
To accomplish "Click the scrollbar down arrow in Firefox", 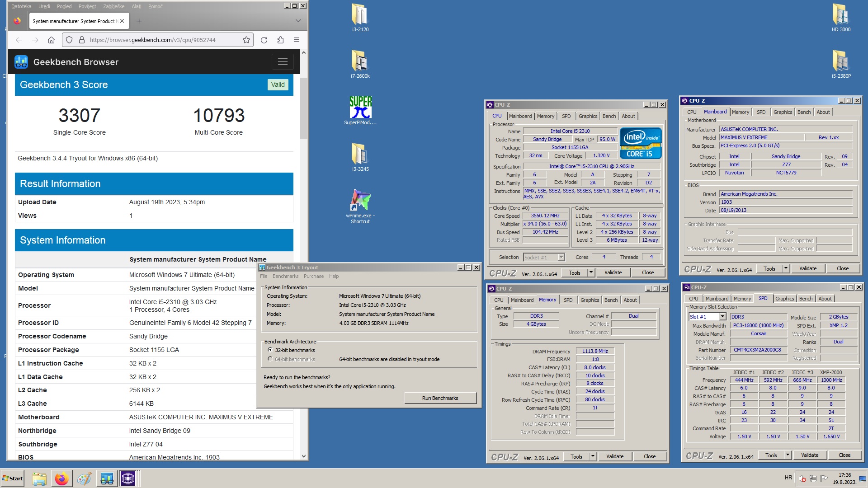I will pyautogui.click(x=304, y=456).
